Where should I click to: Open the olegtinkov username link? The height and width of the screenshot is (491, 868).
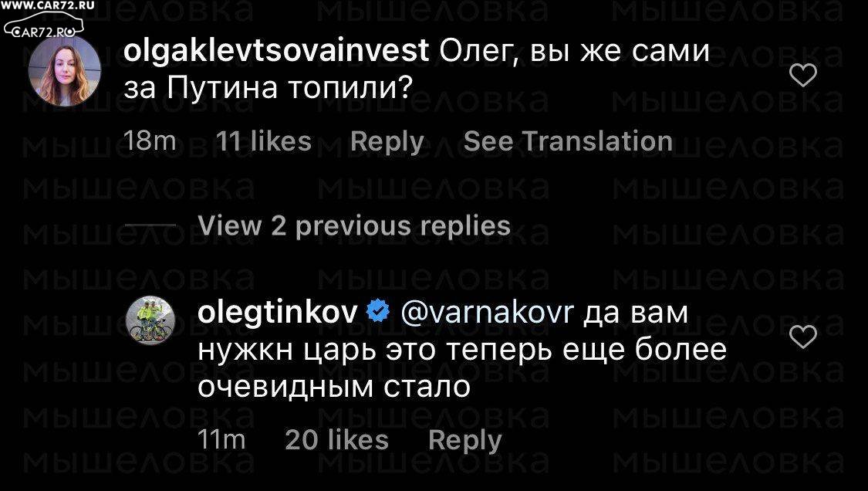[277, 313]
